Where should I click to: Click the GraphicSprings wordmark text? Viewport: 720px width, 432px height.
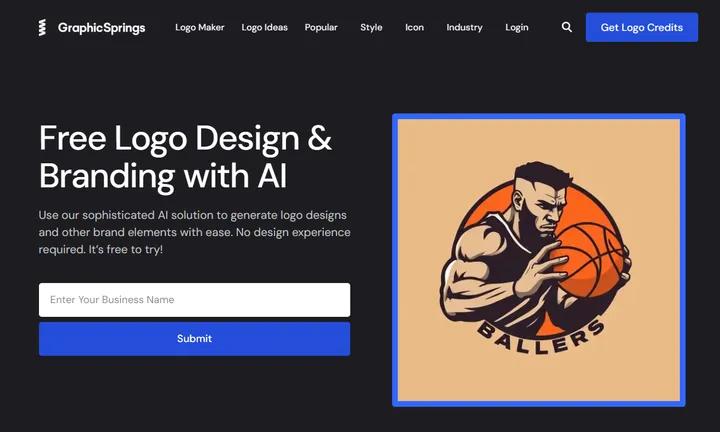[101, 28]
